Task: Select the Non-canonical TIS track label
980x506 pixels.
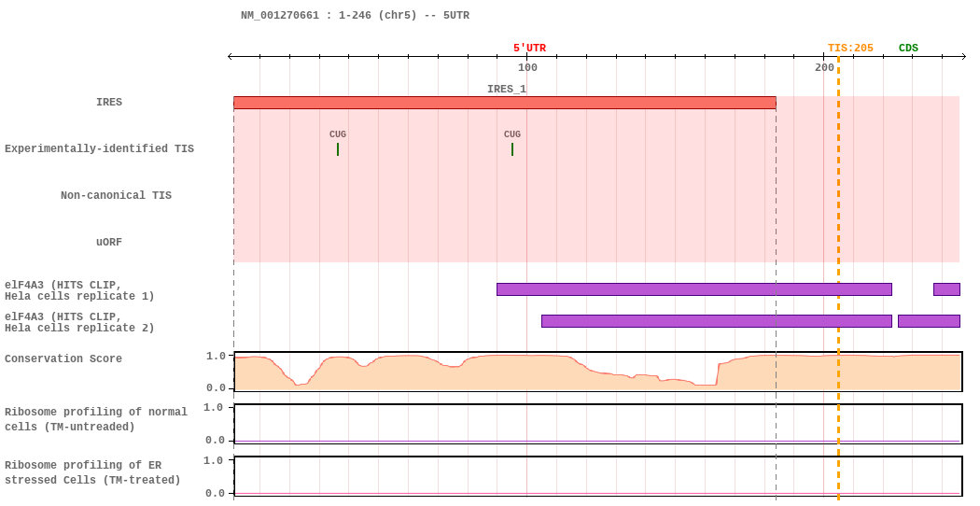Action: (116, 196)
